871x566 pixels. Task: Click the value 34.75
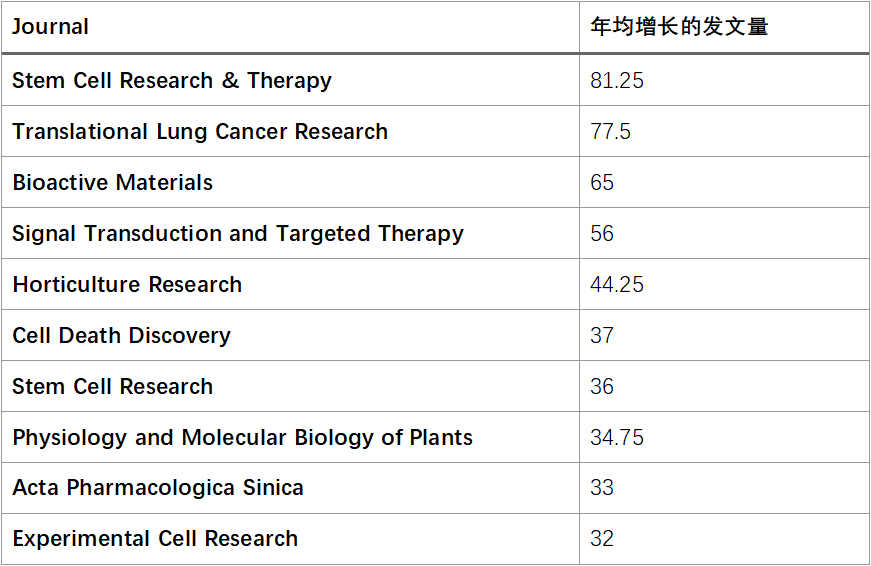coord(617,438)
